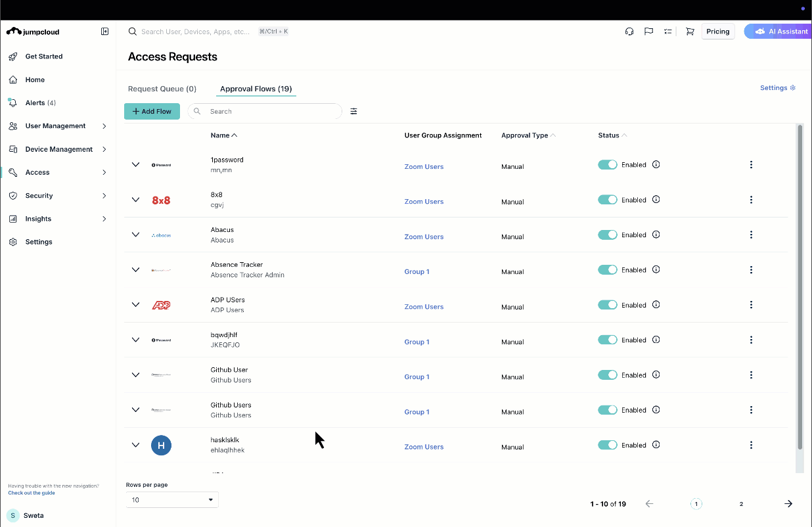Open three-dot menu for Abacus row
The image size is (812, 527).
click(x=751, y=235)
